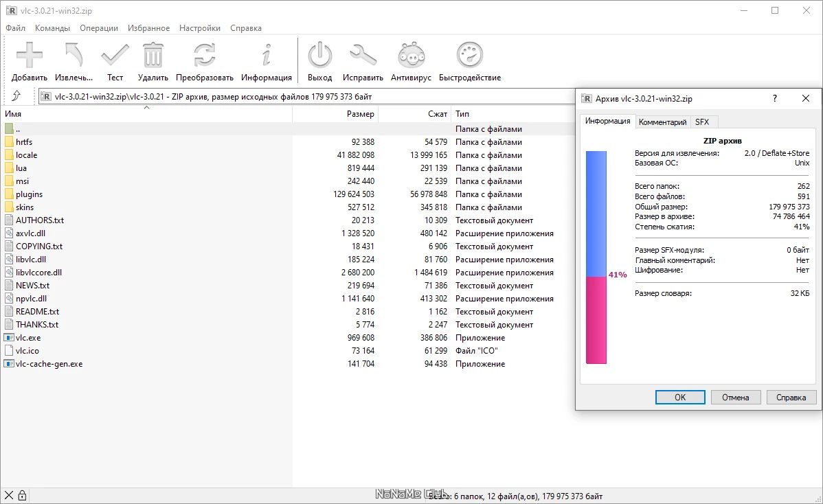Launch the Антивирус scan icon
The image size is (823, 504).
pos(411,55)
